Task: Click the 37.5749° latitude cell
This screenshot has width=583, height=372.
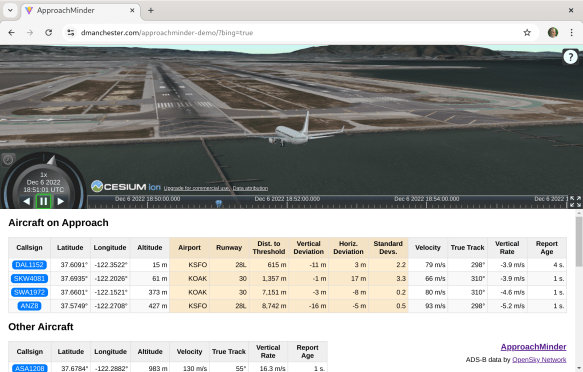Action: click(70, 306)
